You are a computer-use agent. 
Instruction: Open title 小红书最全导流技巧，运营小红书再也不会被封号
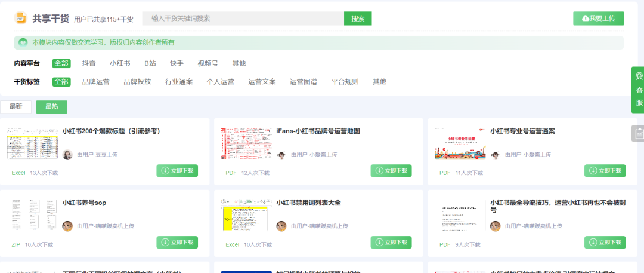(558, 206)
